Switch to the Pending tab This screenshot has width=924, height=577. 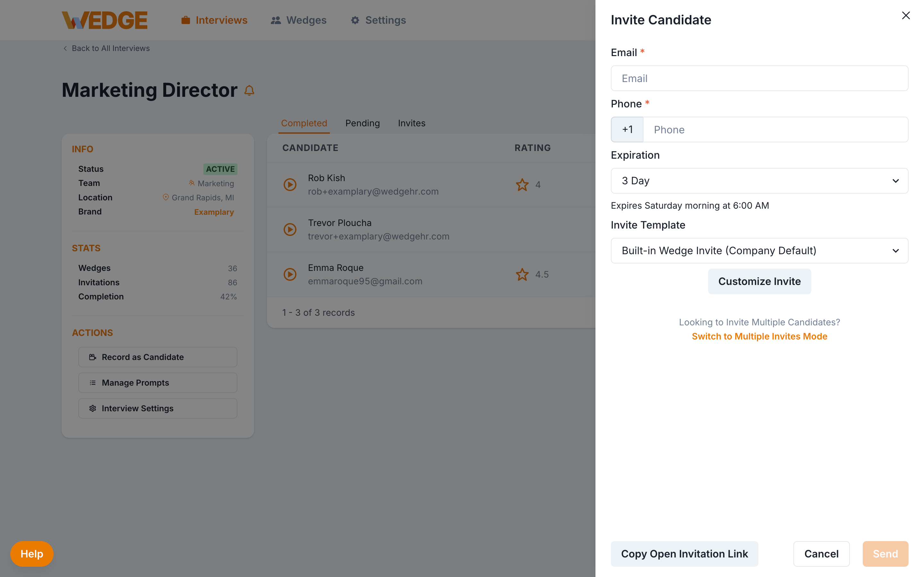point(362,123)
